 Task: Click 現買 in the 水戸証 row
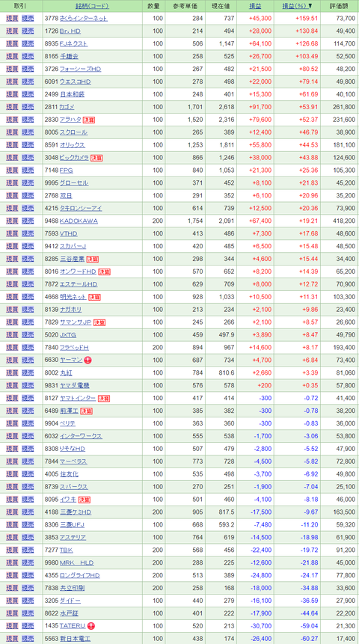tap(12, 613)
